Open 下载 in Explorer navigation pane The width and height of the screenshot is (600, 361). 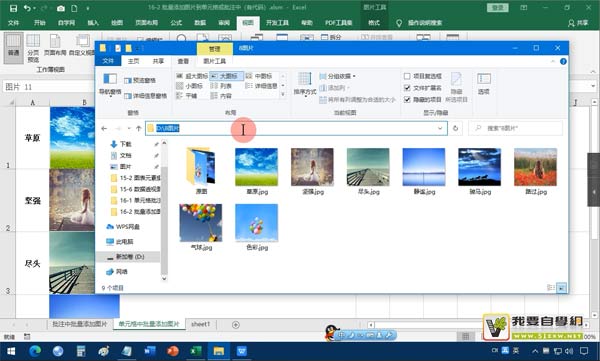(126, 144)
